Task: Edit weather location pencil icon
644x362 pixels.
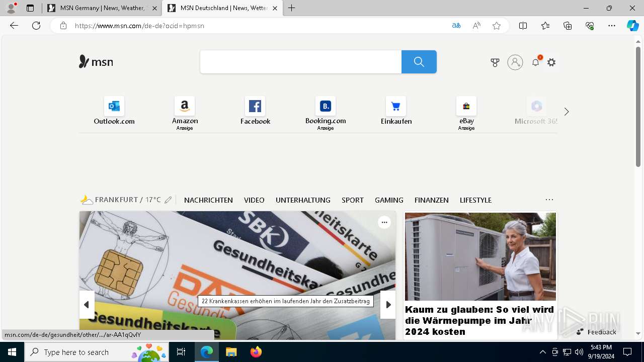Action: click(x=168, y=200)
